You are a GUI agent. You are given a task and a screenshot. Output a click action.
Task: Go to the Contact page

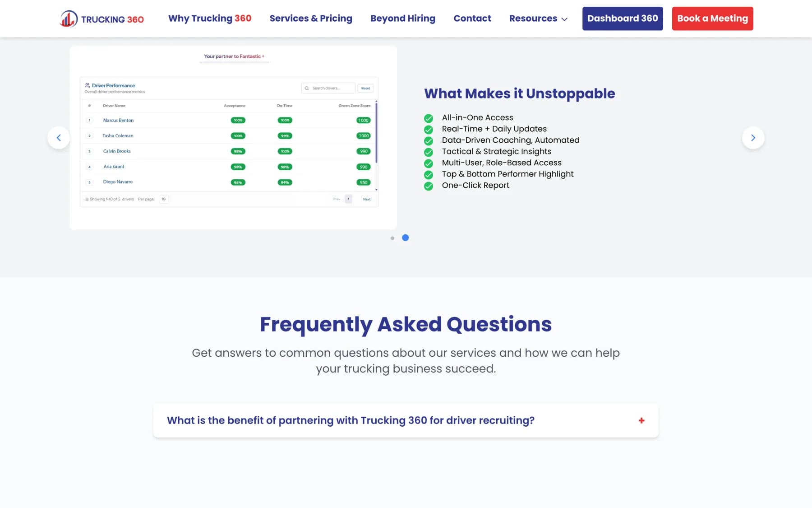(x=472, y=19)
